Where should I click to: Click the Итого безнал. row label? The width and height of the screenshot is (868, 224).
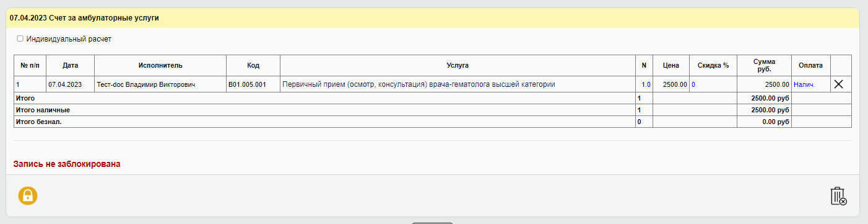tap(39, 122)
